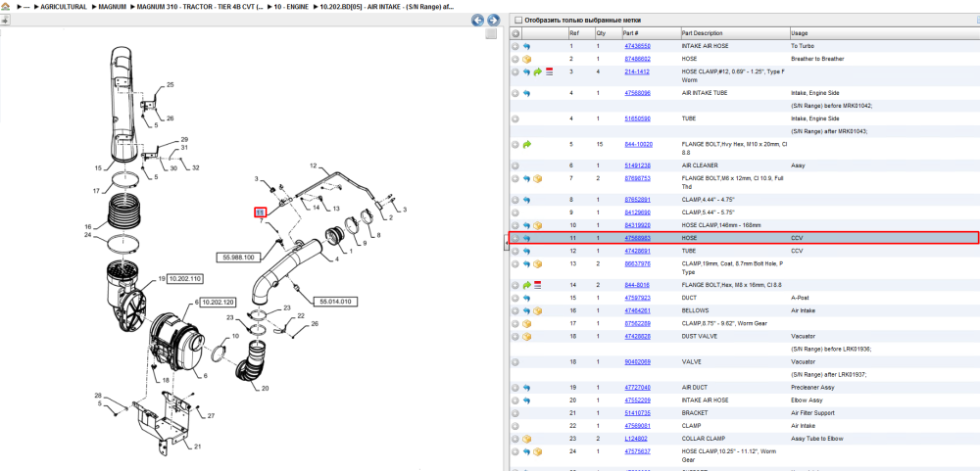Click the blue arrow icon in INTAKE AIR HOSE ref 1 row
The image size is (980, 471).
526,46
